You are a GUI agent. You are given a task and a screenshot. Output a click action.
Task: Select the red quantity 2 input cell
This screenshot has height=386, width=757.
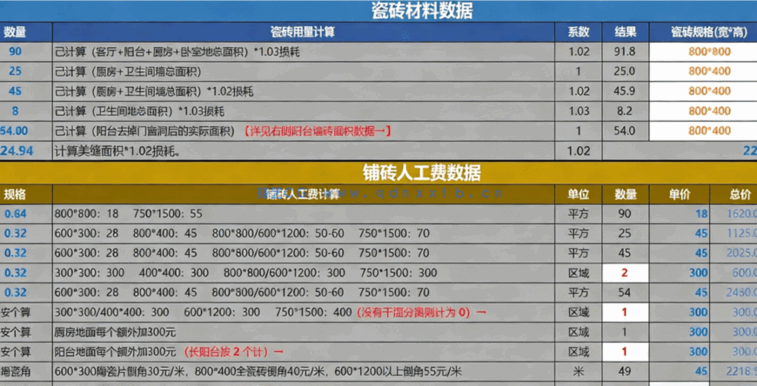(x=625, y=273)
